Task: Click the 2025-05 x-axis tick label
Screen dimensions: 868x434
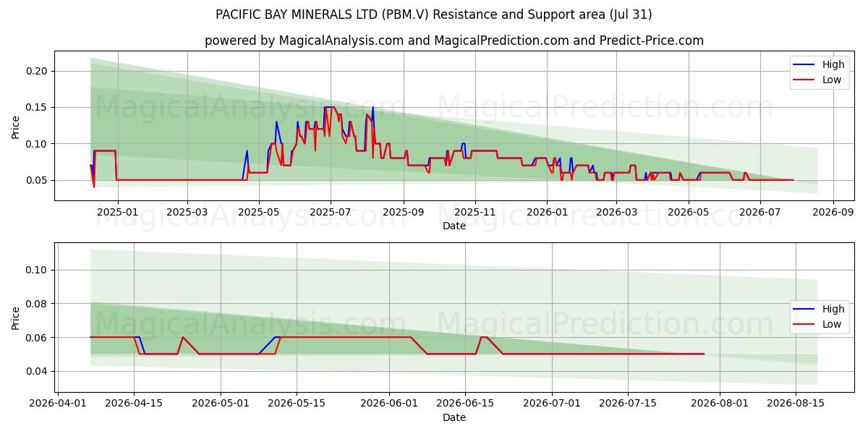Action: point(259,212)
